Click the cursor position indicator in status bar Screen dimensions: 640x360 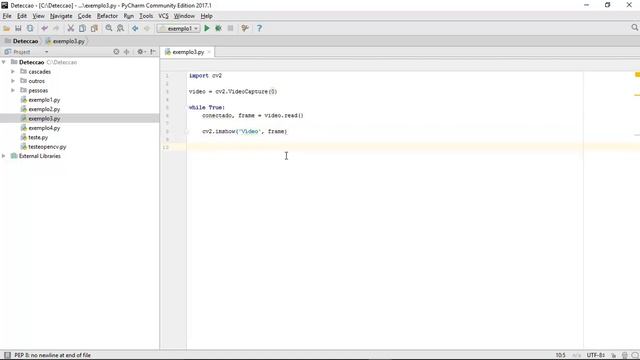click(560, 355)
